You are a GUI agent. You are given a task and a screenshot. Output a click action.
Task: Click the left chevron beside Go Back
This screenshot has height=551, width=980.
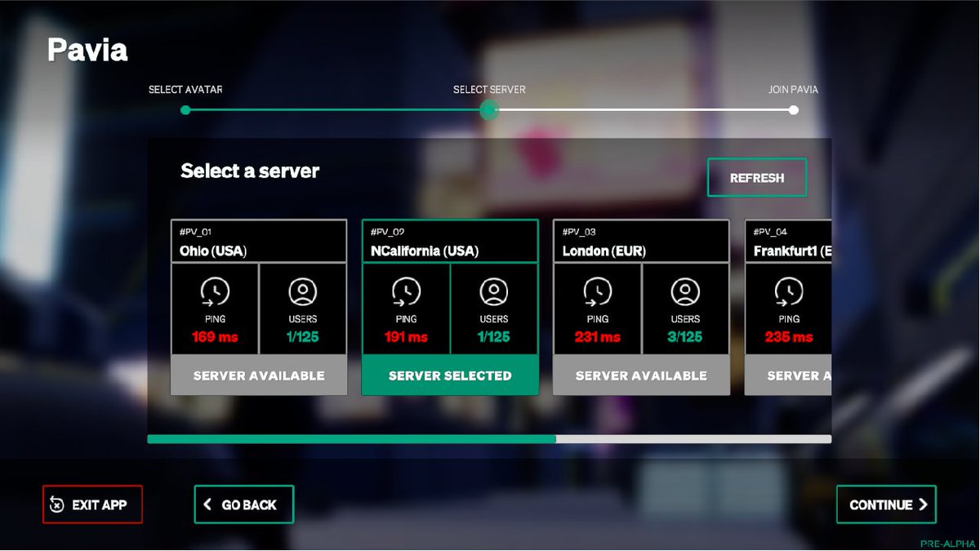pyautogui.click(x=207, y=504)
